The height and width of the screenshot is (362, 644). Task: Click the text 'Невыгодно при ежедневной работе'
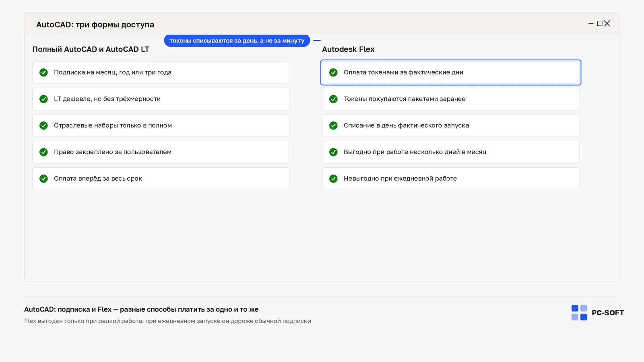click(400, 179)
